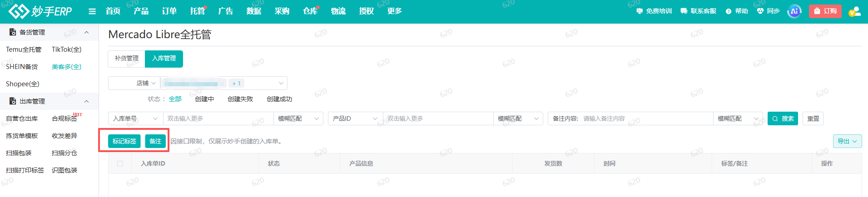Click the 标记标签 button
The image size is (868, 197).
[124, 141]
